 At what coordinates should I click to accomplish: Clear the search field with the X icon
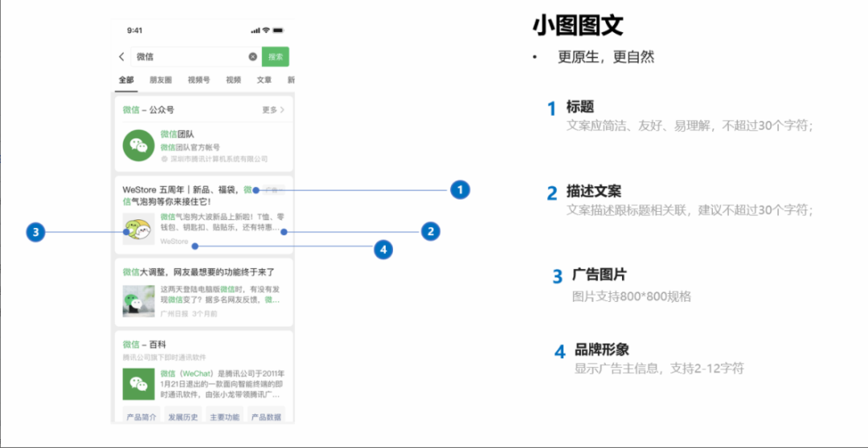tap(252, 56)
